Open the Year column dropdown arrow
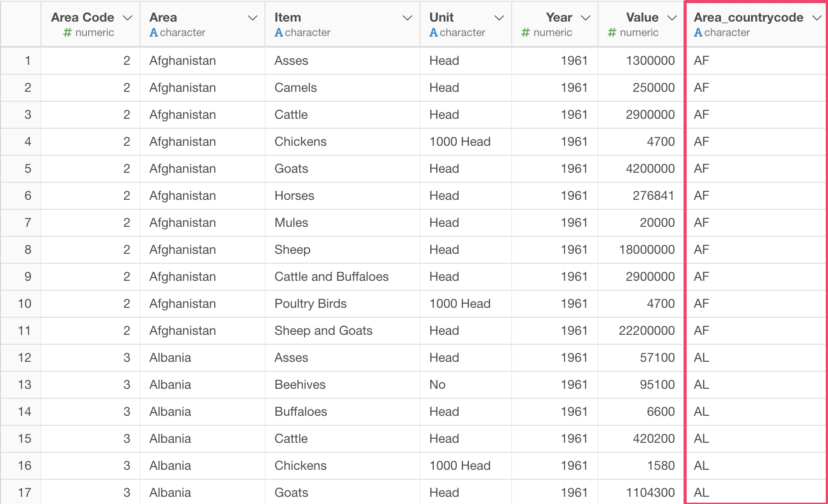 (x=585, y=18)
